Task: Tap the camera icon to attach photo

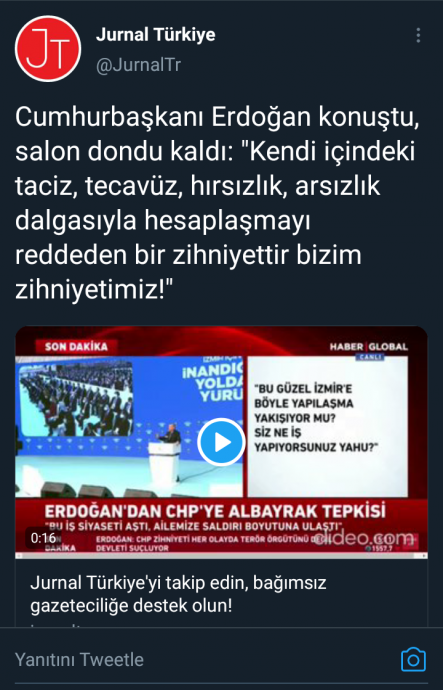Action: point(413,659)
